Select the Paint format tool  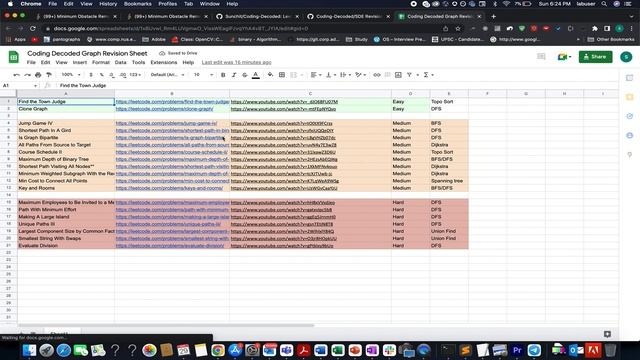point(49,75)
